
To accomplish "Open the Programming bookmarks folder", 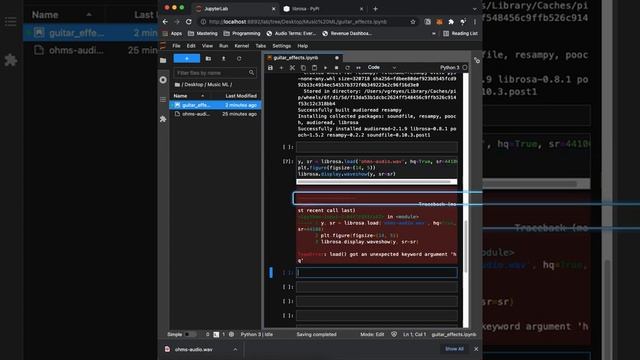I will (x=242, y=33).
